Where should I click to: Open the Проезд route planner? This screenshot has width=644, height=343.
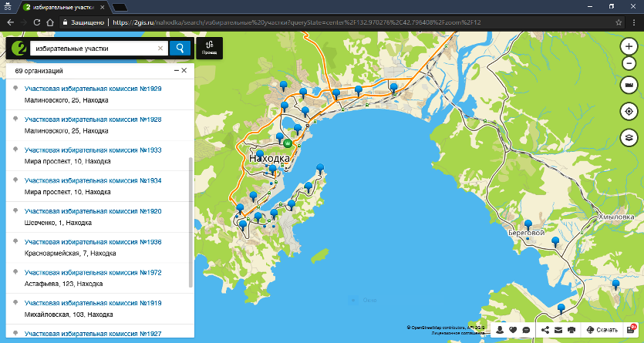210,48
